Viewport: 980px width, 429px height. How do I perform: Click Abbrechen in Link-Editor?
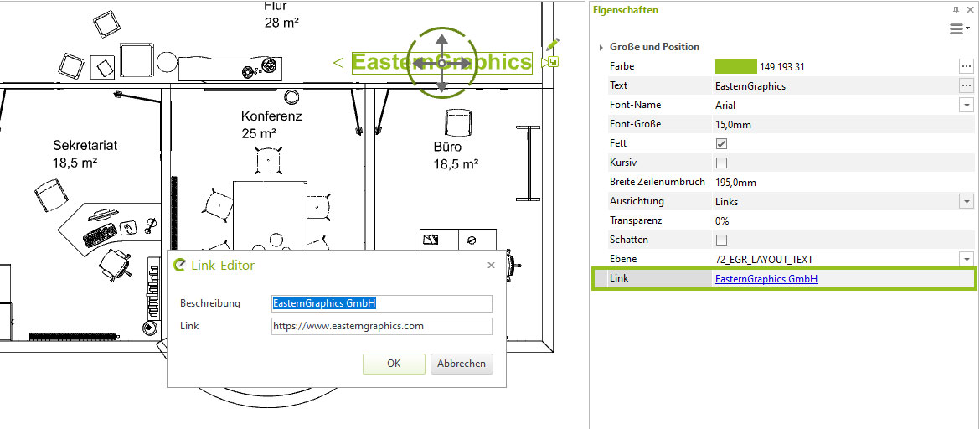pos(462,364)
